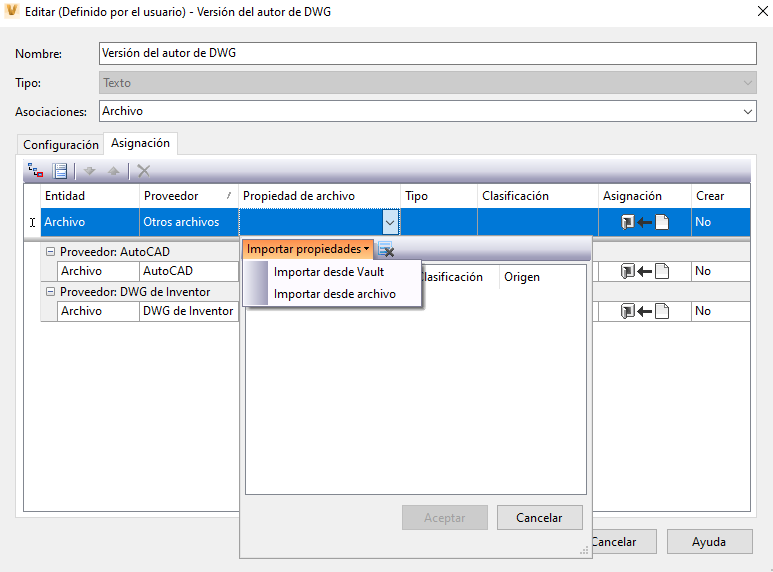Close the Editar dialog window
773x572 pixels.
coord(762,11)
